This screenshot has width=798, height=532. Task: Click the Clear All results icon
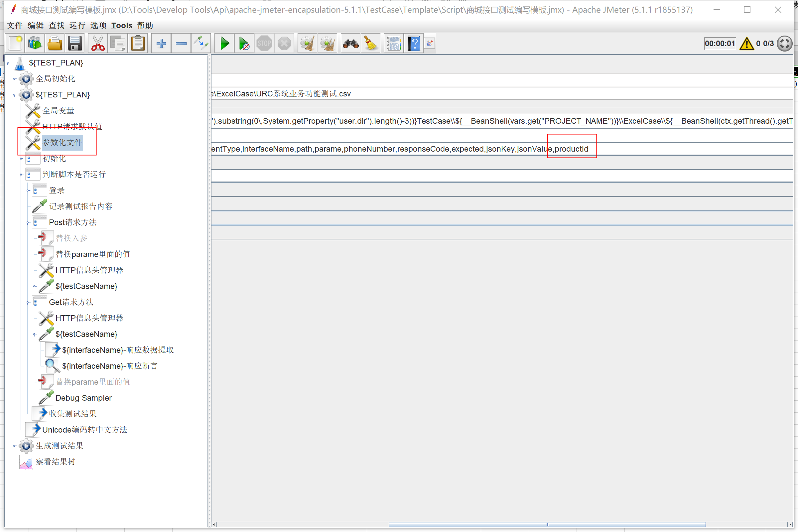328,44
